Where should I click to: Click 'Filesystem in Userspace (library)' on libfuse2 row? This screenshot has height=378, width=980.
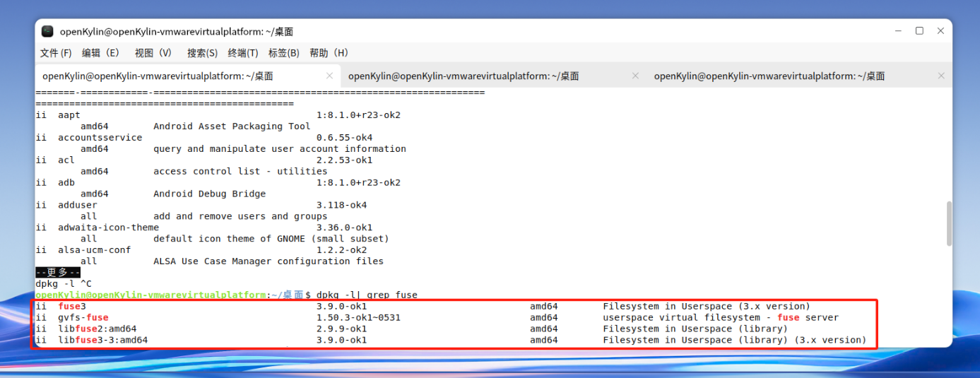coord(695,329)
